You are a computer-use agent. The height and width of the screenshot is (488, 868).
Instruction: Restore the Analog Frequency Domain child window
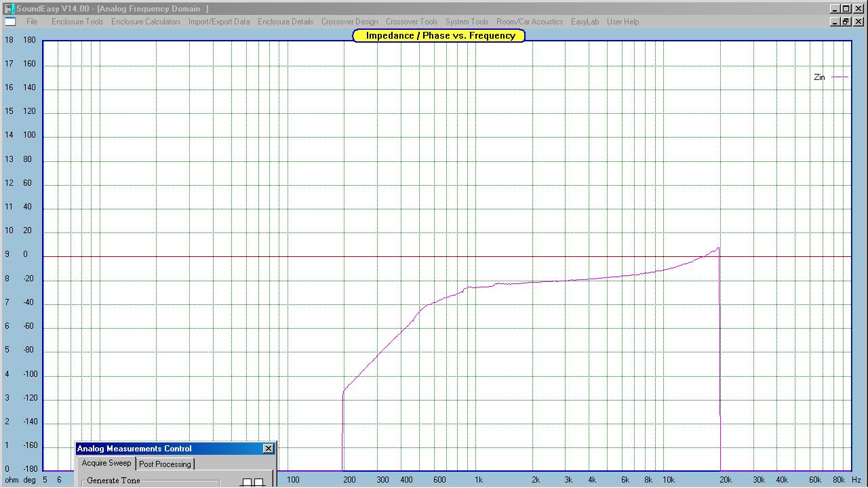click(x=846, y=22)
